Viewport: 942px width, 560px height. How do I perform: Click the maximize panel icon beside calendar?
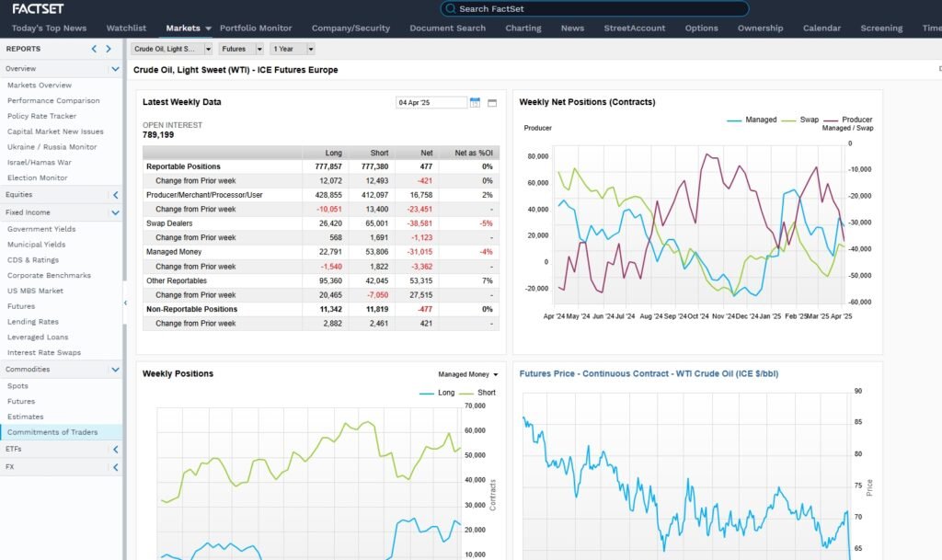click(x=492, y=102)
